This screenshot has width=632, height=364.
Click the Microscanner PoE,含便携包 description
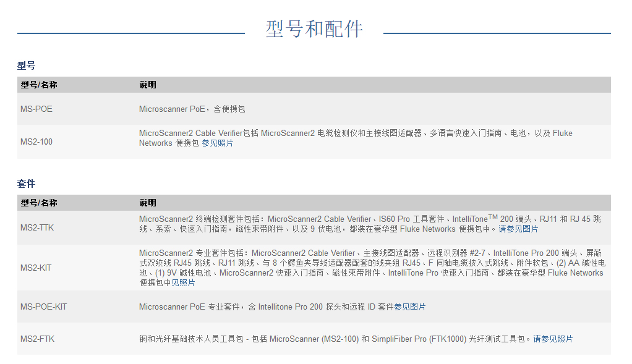(192, 109)
